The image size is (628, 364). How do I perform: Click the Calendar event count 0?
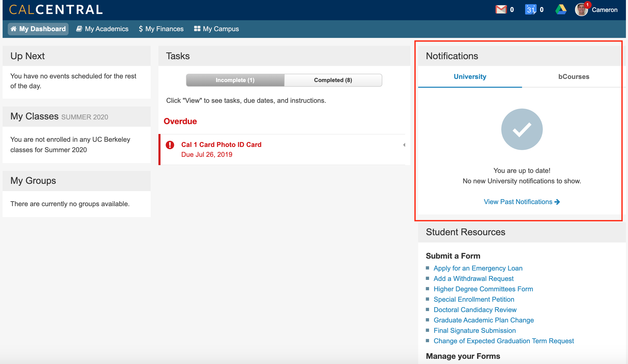542,10
